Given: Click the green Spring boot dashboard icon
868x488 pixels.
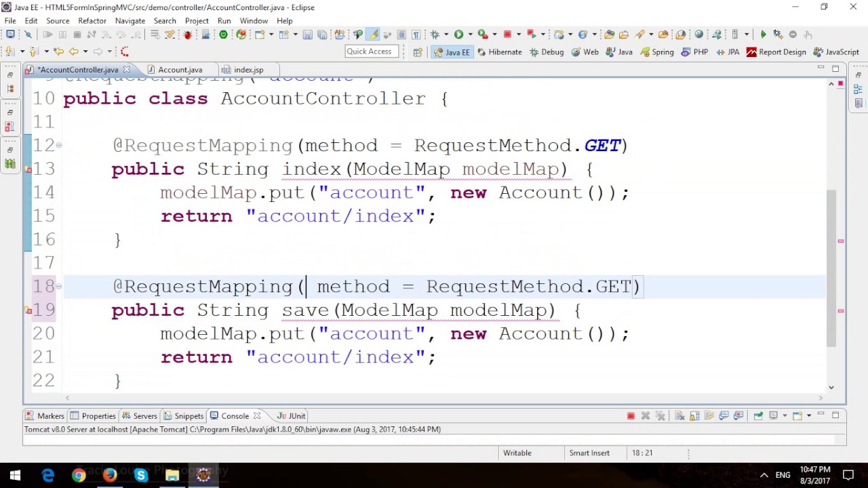Looking at the screenshot, I should pos(223,34).
